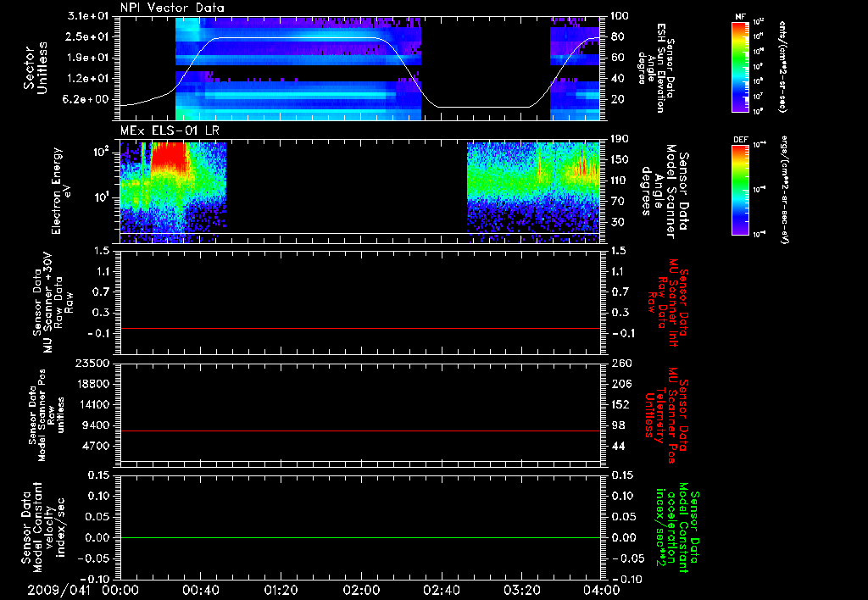Viewport: 868px width, 600px height.
Task: Click the 02:00 time axis tick label
Action: [x=361, y=591]
